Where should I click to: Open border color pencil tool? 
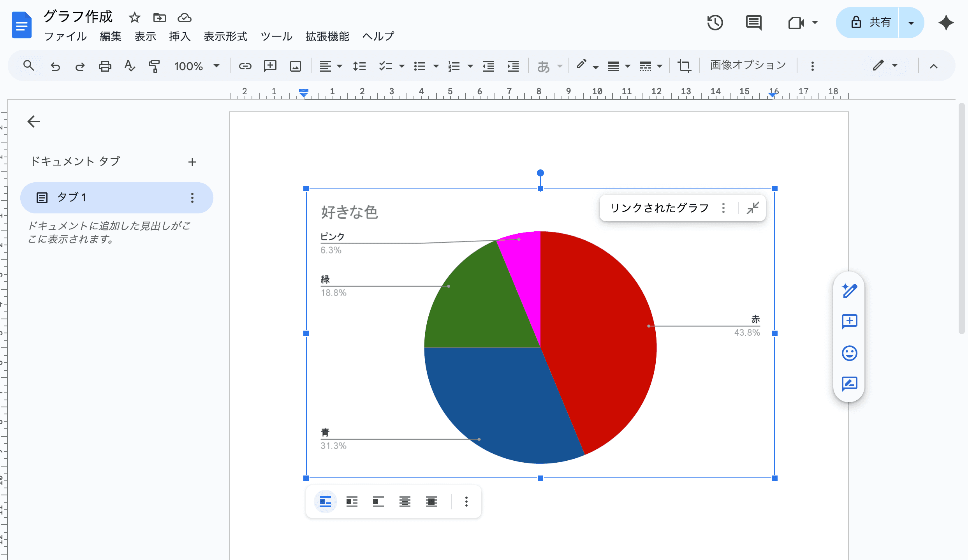pyautogui.click(x=581, y=65)
